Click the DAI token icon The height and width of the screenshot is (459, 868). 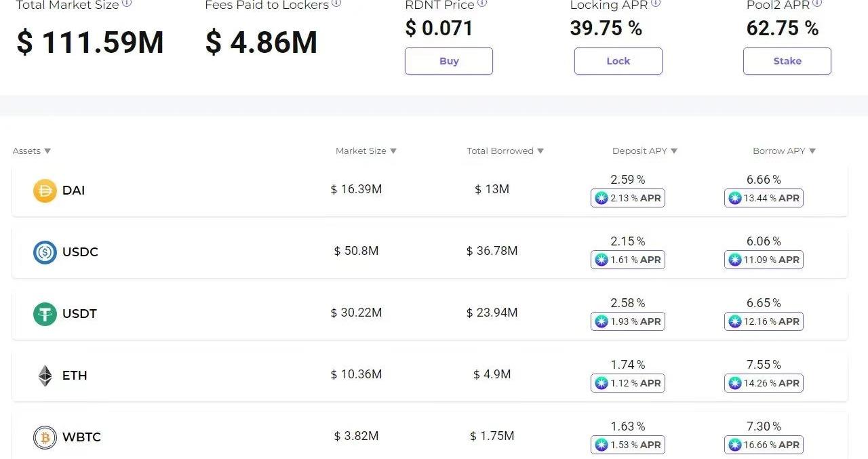pyautogui.click(x=45, y=191)
